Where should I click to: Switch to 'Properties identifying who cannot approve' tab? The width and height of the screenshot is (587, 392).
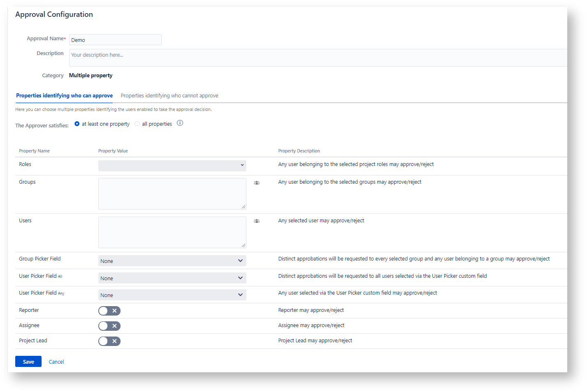(169, 96)
